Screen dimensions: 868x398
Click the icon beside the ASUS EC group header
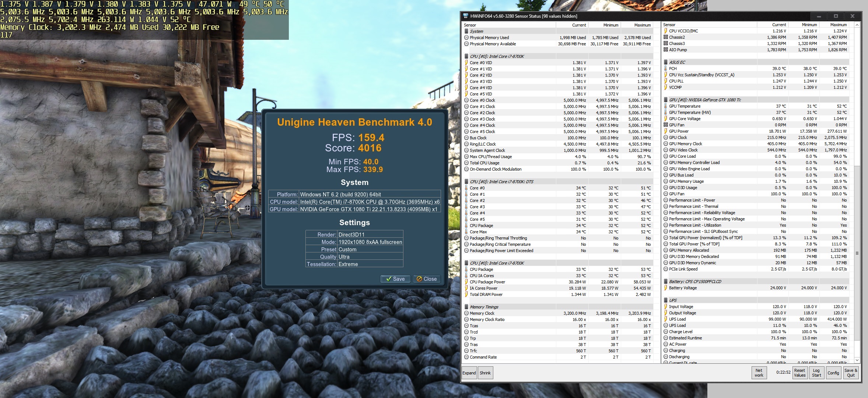click(x=666, y=62)
